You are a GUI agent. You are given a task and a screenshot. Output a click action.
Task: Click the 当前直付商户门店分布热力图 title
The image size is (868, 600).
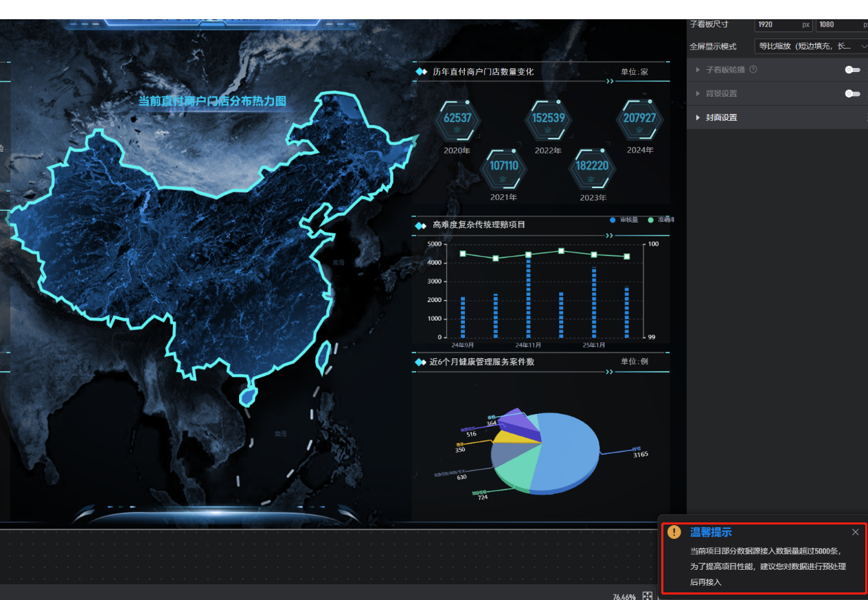(x=212, y=101)
